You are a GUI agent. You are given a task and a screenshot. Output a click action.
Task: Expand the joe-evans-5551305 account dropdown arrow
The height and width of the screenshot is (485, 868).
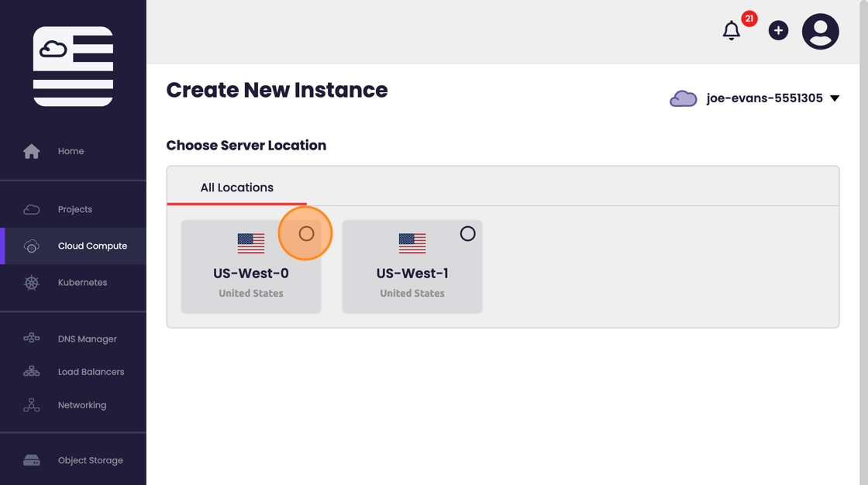pyautogui.click(x=835, y=98)
